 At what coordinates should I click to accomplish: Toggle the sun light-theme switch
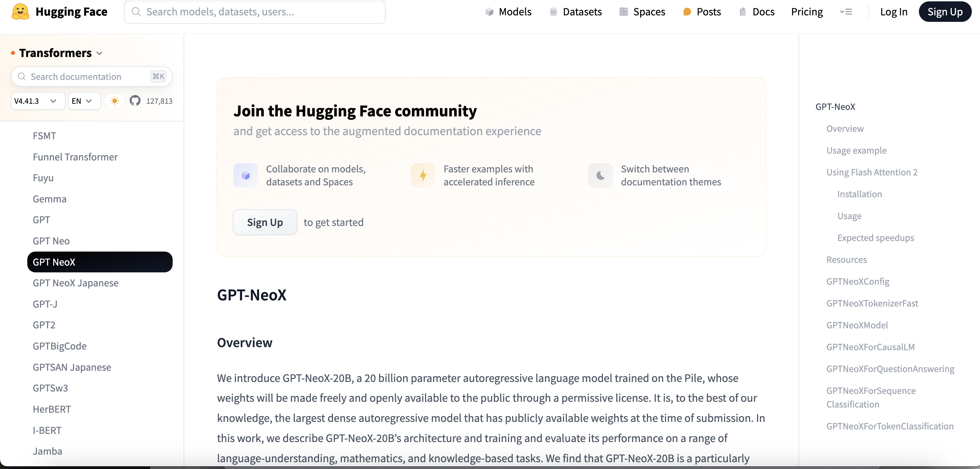(115, 101)
